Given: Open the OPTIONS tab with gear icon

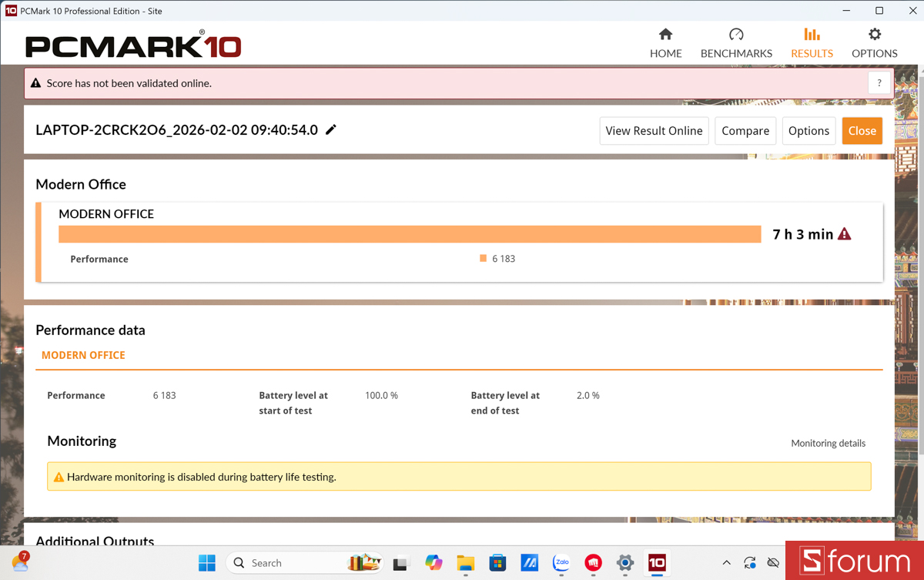Looking at the screenshot, I should 874,43.
